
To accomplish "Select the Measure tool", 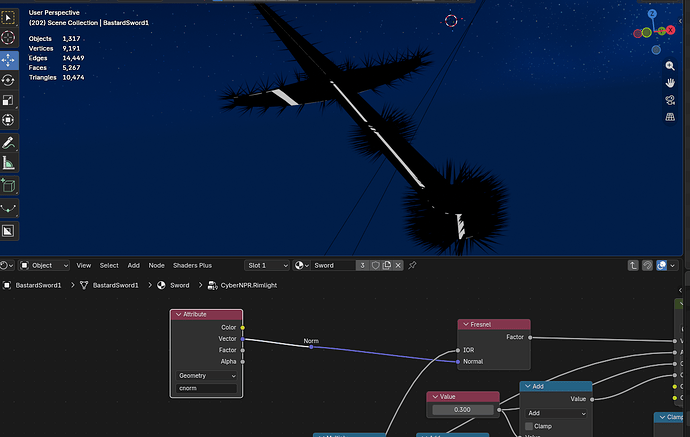I will click(8, 163).
